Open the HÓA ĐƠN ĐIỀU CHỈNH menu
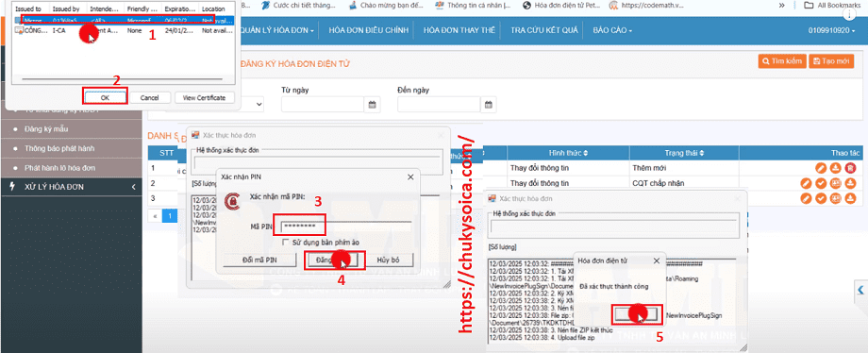 (368, 30)
